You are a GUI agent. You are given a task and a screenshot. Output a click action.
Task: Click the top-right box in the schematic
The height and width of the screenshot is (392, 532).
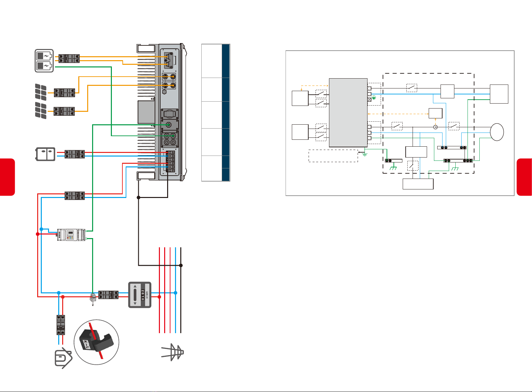[x=499, y=94]
